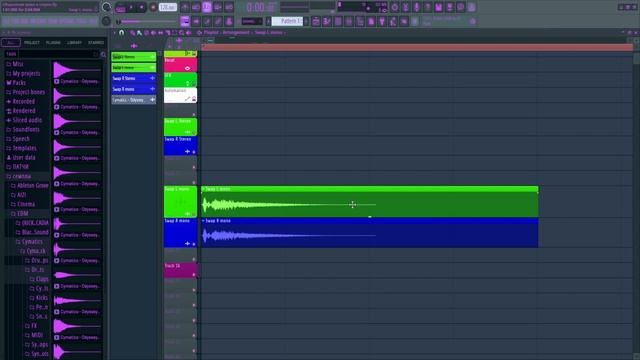Mute the Swap L Stereo track
The width and height of the screenshot is (640, 360).
coord(194,132)
